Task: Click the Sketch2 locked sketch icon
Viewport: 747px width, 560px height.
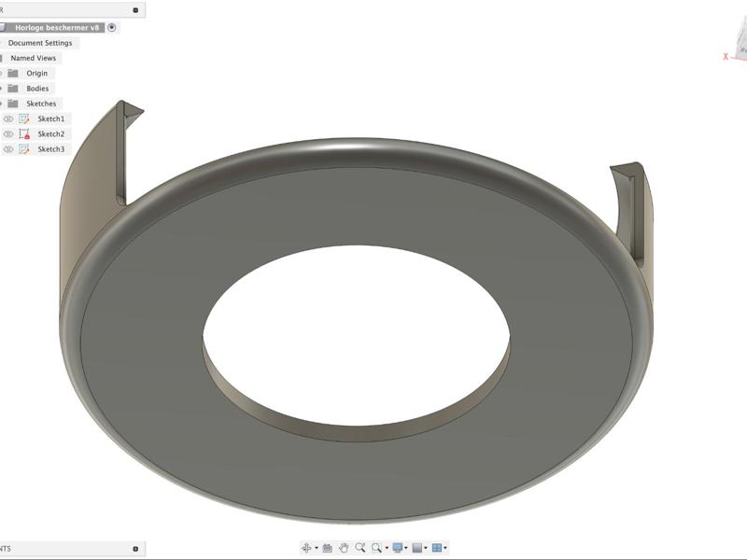Action: click(x=24, y=133)
